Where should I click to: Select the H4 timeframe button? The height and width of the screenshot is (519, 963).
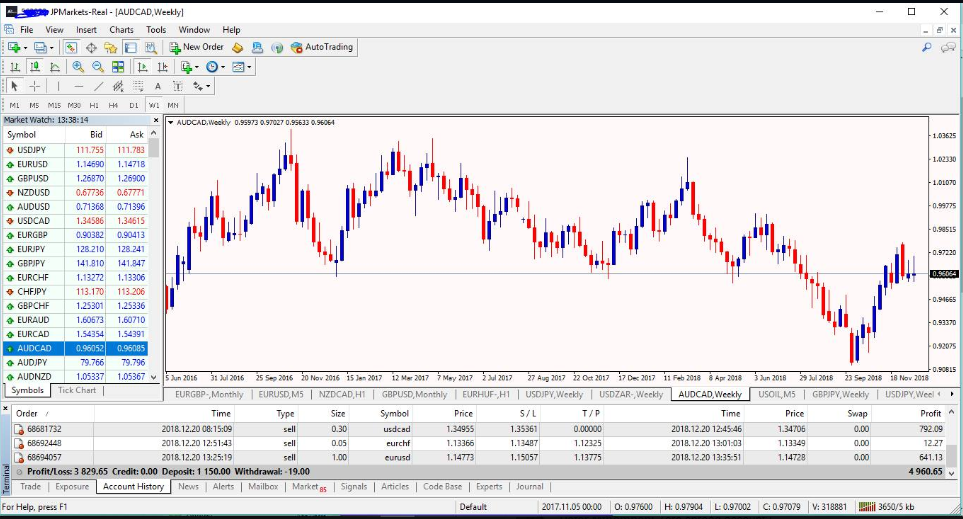click(114, 105)
